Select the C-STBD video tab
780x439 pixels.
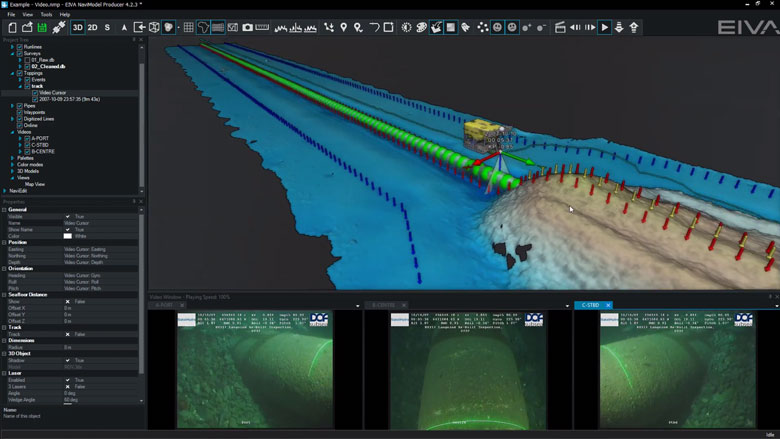pyautogui.click(x=589, y=305)
